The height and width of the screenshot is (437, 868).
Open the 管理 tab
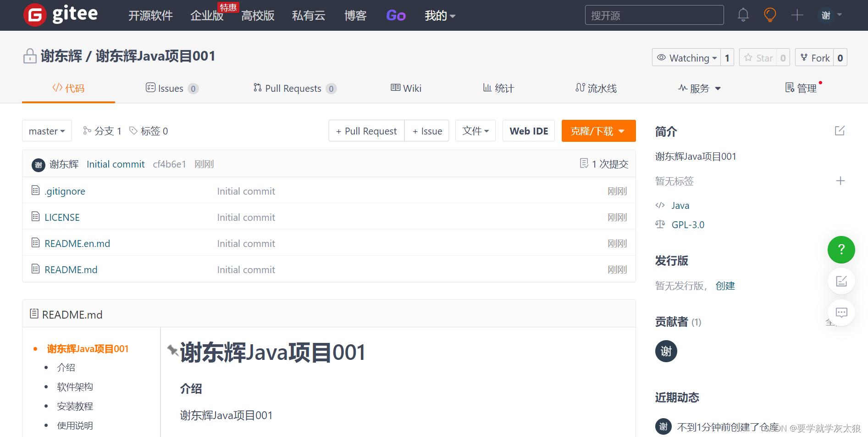coord(801,88)
